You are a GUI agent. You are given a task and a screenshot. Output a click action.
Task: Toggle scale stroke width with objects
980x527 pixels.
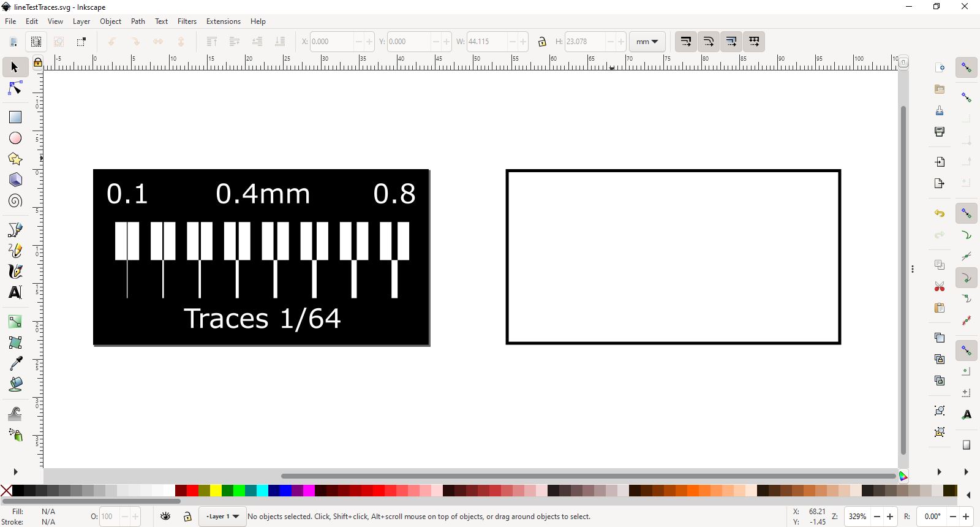coord(686,42)
